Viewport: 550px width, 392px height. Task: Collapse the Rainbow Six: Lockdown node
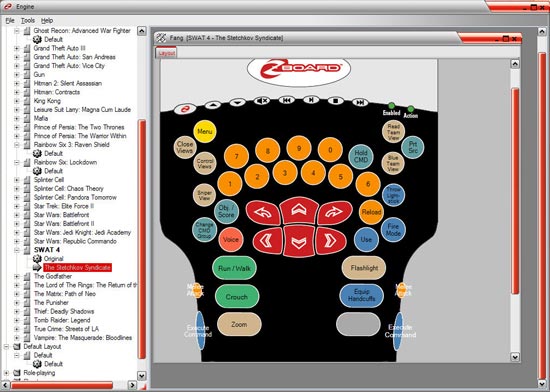[x=17, y=162]
